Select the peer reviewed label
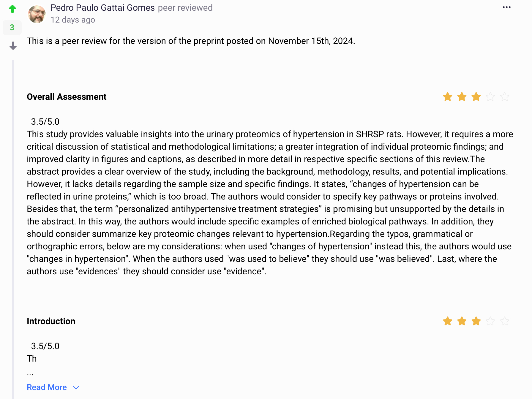532x399 pixels. [185, 8]
